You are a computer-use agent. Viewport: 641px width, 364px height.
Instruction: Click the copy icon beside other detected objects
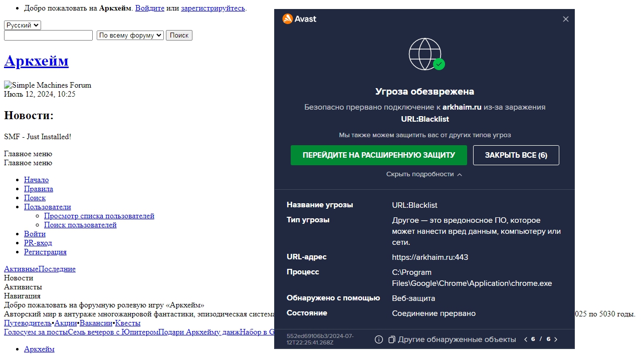pos(392,339)
